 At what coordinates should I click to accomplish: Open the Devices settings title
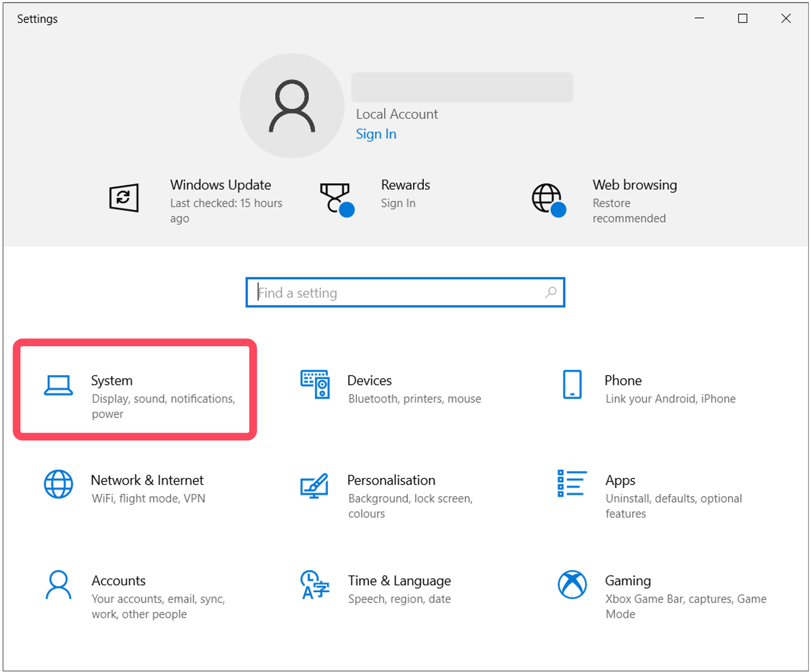pyautogui.click(x=369, y=380)
